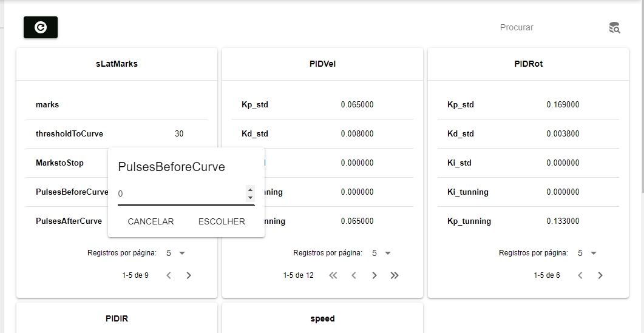Click the database search icon

pos(614,27)
